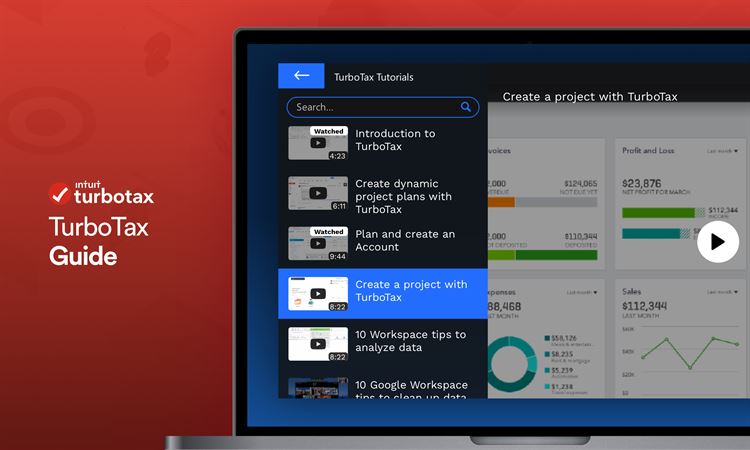This screenshot has height=450, width=750.
Task: Click the $23,876 net profit value
Action: point(641,183)
